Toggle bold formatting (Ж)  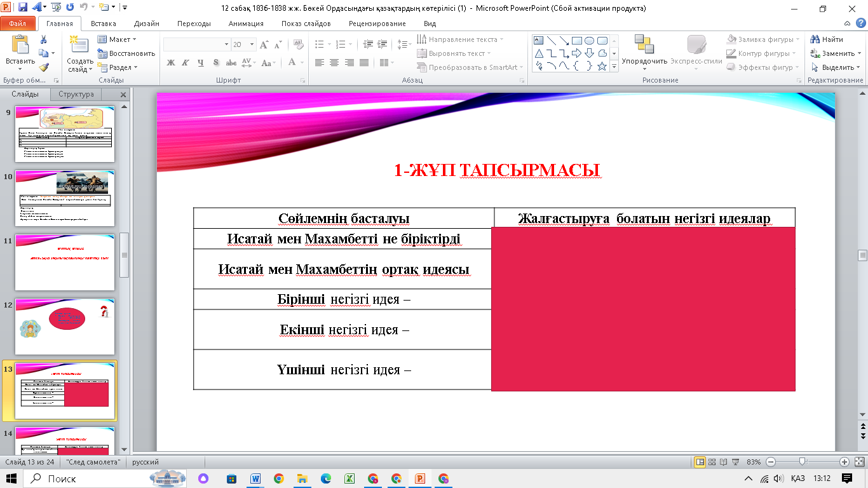click(x=170, y=63)
